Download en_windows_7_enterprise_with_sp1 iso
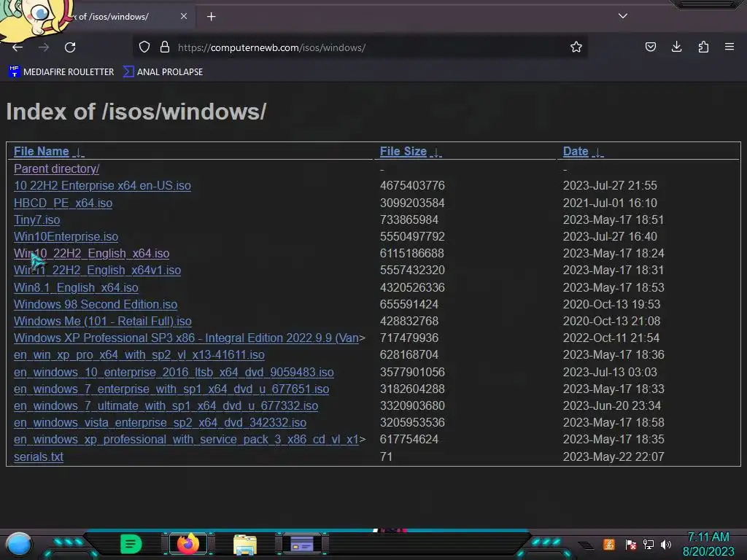The width and height of the screenshot is (747, 560). (x=171, y=389)
